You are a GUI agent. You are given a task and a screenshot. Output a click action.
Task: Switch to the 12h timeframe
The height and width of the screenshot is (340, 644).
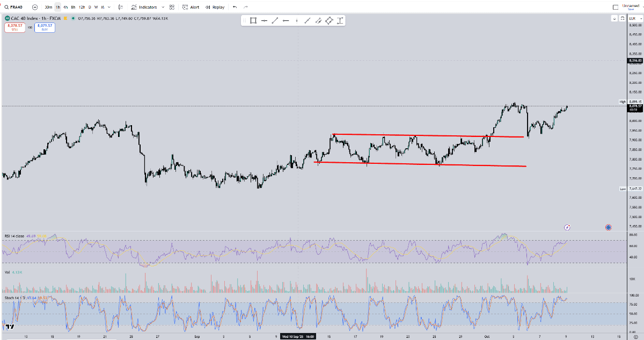[x=82, y=7]
